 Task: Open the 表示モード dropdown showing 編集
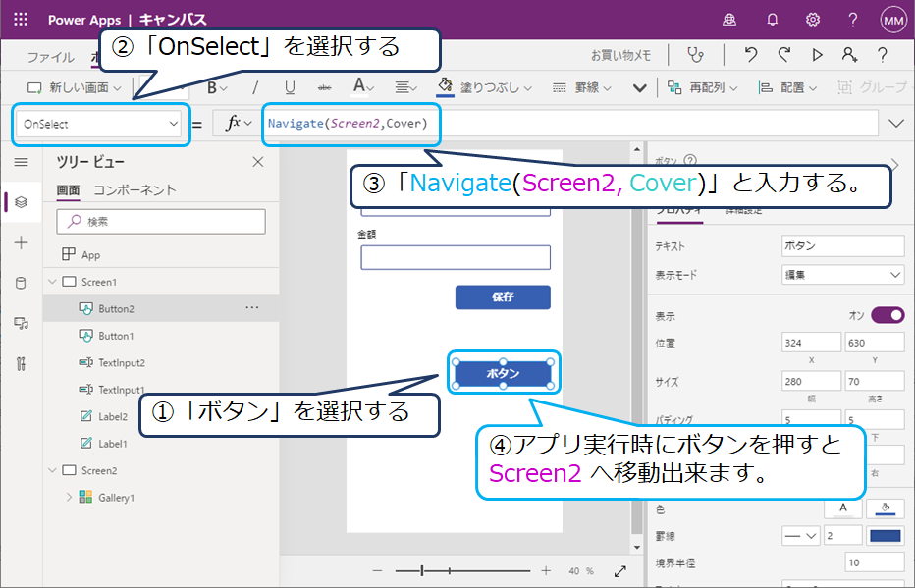point(842,273)
